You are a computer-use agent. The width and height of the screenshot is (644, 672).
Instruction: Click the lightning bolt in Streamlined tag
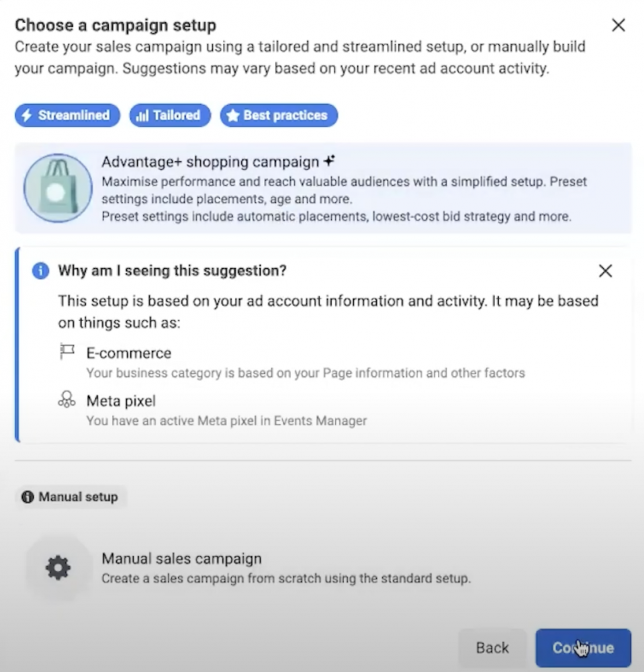coord(27,116)
